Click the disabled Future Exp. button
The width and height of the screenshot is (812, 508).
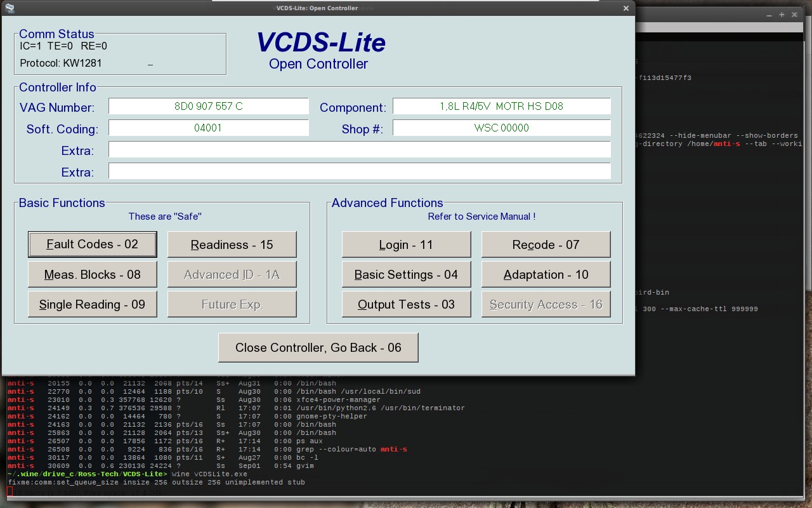(x=232, y=304)
